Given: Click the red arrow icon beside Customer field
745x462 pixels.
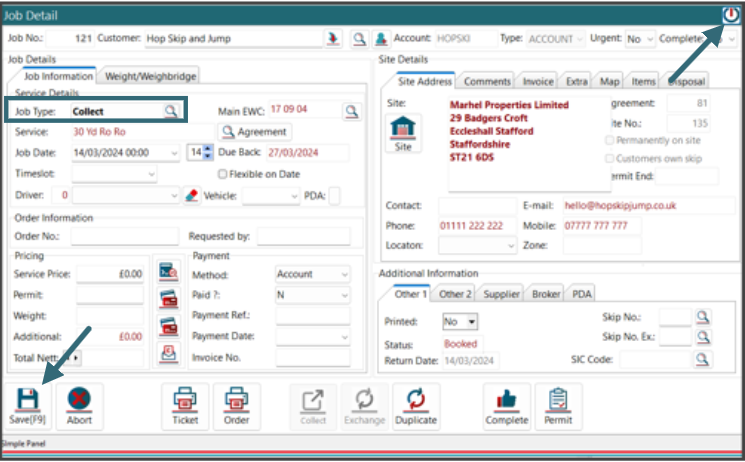Looking at the screenshot, I should [x=333, y=38].
